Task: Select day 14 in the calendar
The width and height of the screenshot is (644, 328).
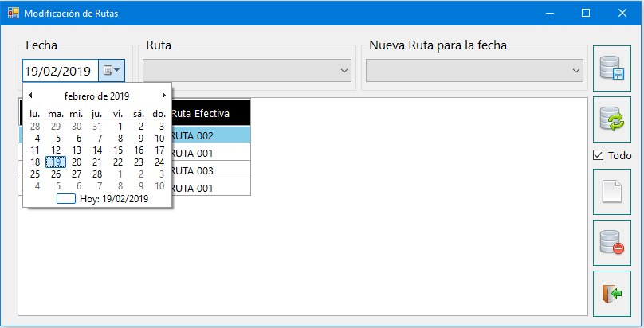Action: pyautogui.click(x=97, y=150)
